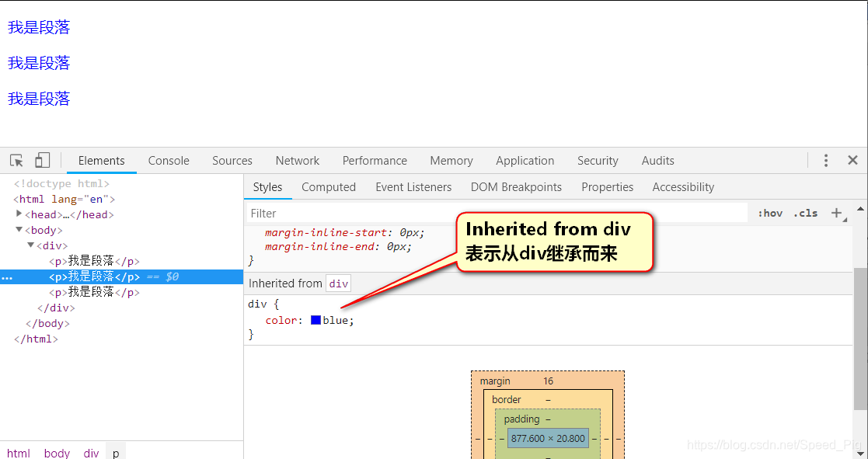Open the Application tab

pyautogui.click(x=525, y=160)
